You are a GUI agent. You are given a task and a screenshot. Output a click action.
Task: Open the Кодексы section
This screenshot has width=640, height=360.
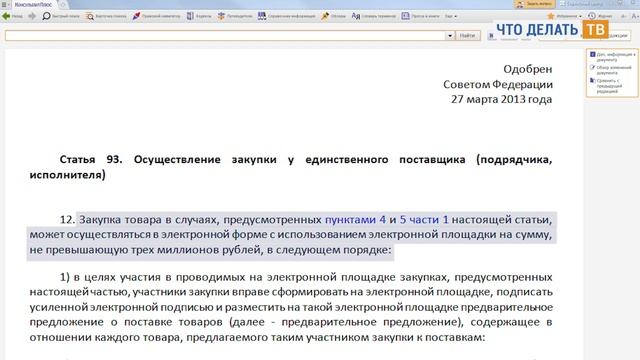coord(199,16)
